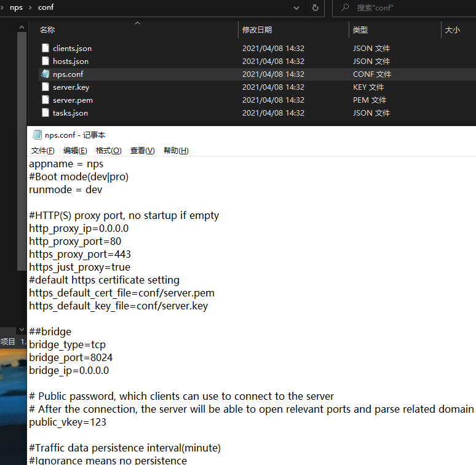
Task: Refresh the conf folder view
Action: [x=315, y=7]
